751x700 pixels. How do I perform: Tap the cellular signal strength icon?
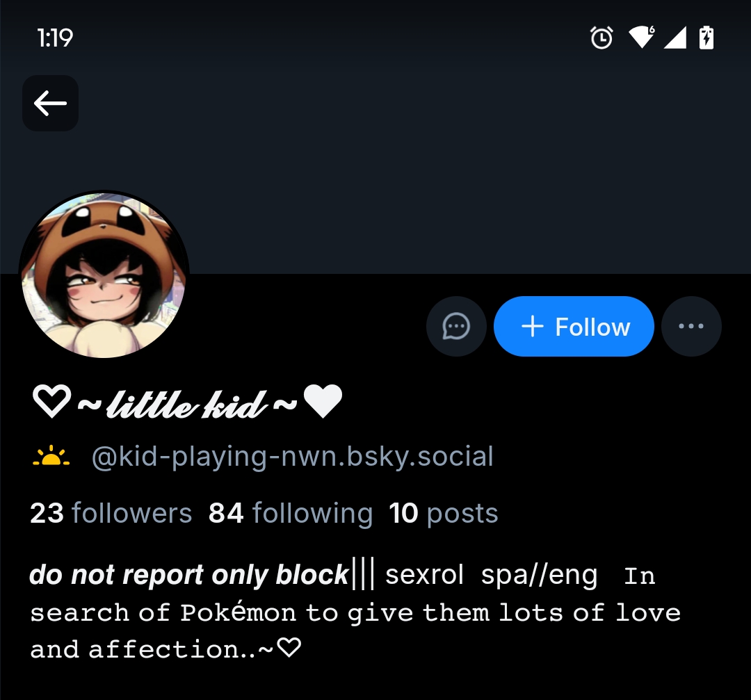tap(675, 38)
